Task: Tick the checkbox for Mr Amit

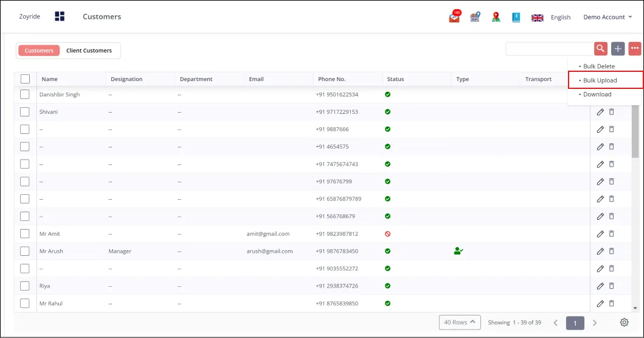Action: click(25, 234)
